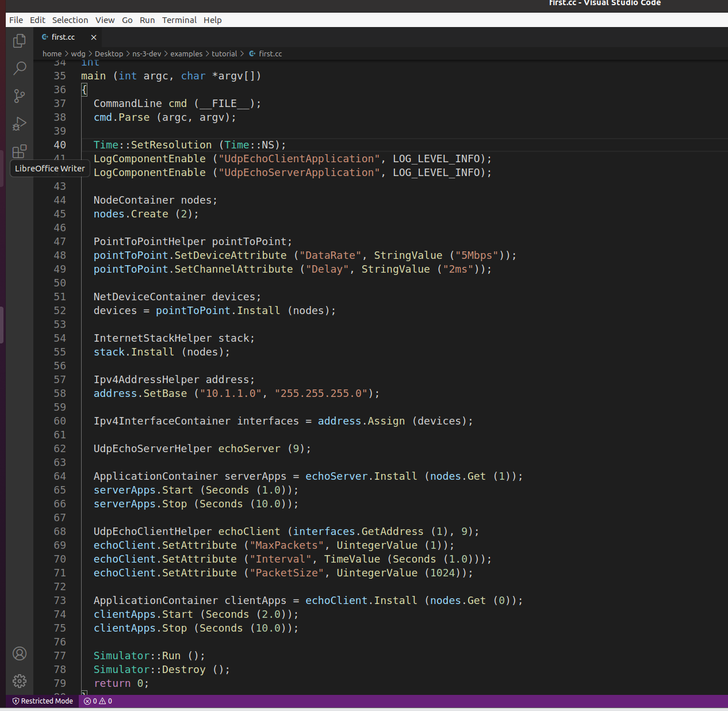Click 'InternetStackHelper' on line 54
This screenshot has width=728, height=711.
point(153,338)
